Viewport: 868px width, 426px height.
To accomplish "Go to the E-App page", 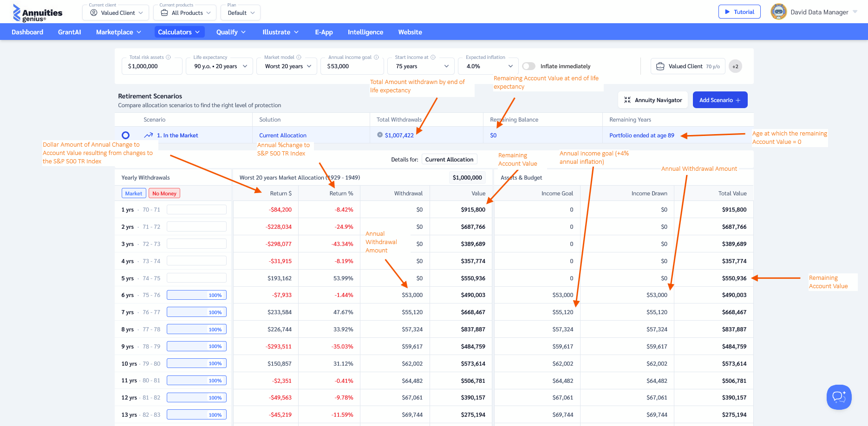I will [324, 32].
